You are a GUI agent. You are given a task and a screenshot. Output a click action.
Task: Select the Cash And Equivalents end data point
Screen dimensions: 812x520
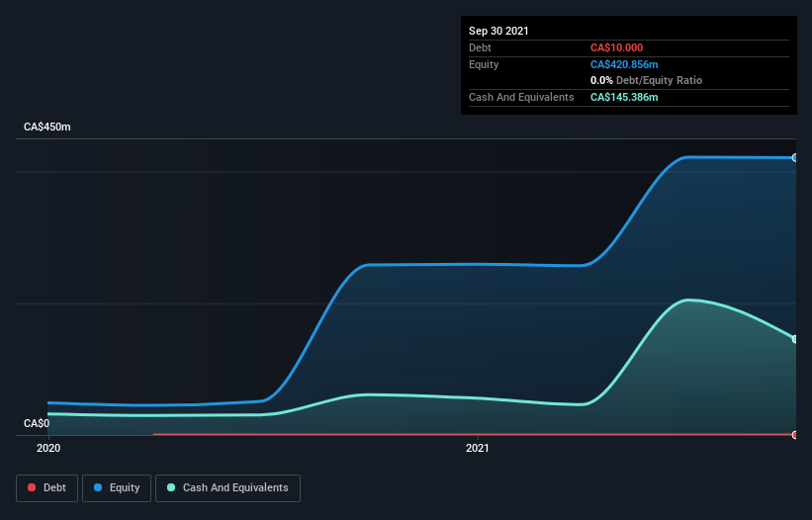coord(795,339)
